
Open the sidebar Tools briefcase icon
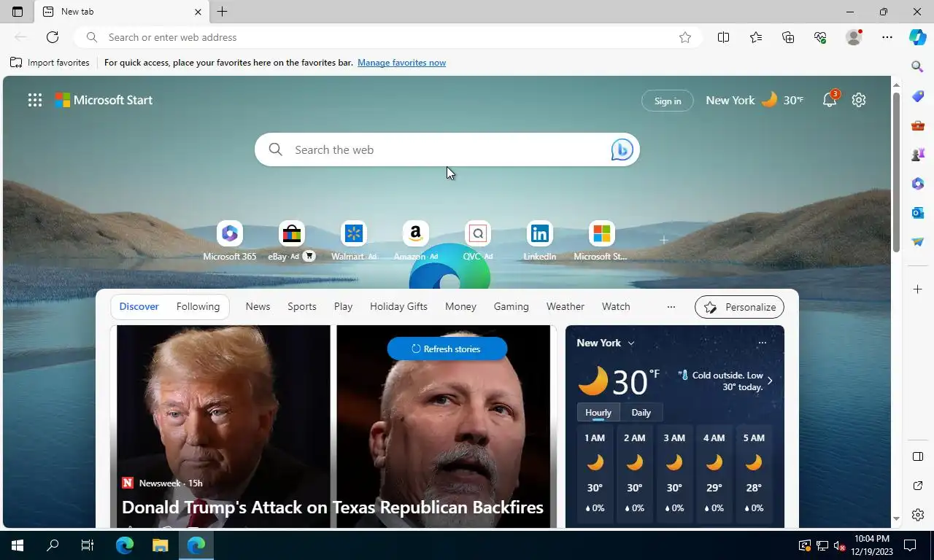tap(918, 125)
